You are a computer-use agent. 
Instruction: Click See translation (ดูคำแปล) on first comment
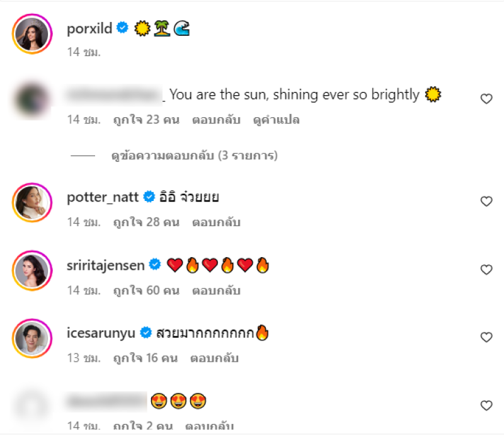pyautogui.click(x=277, y=120)
